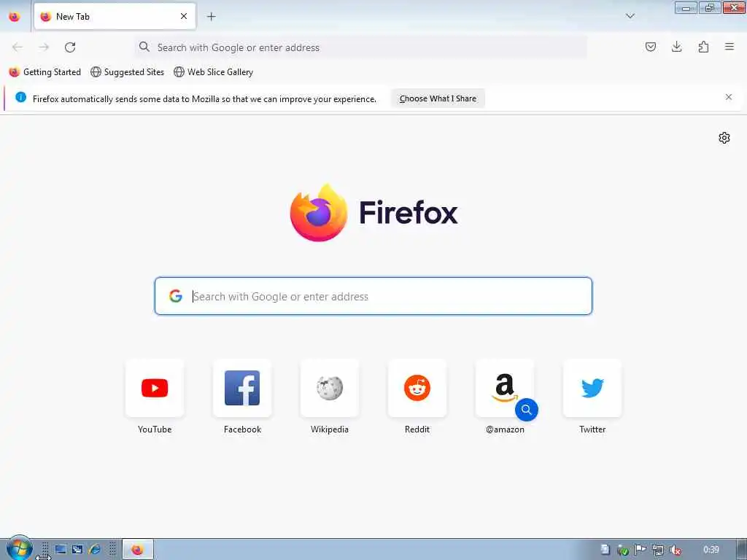Expand the list all tabs chevron
The height and width of the screenshot is (560, 747).
click(630, 16)
